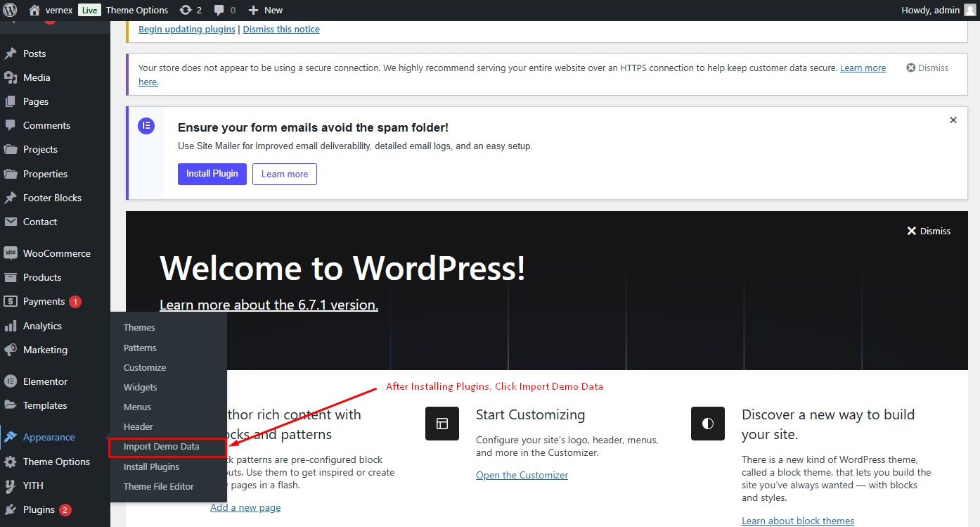Click the updates icon showing 2

[x=185, y=10]
